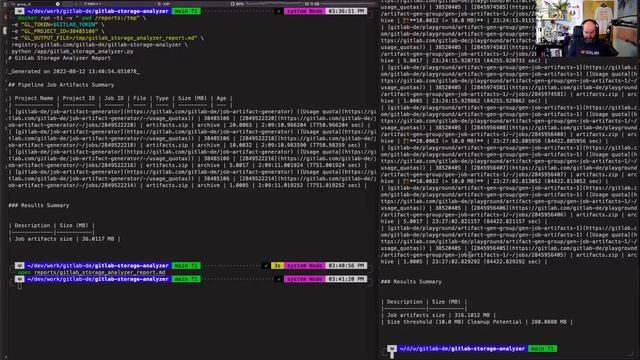Click the 'Type' table header
640x360 pixels.
point(162,98)
